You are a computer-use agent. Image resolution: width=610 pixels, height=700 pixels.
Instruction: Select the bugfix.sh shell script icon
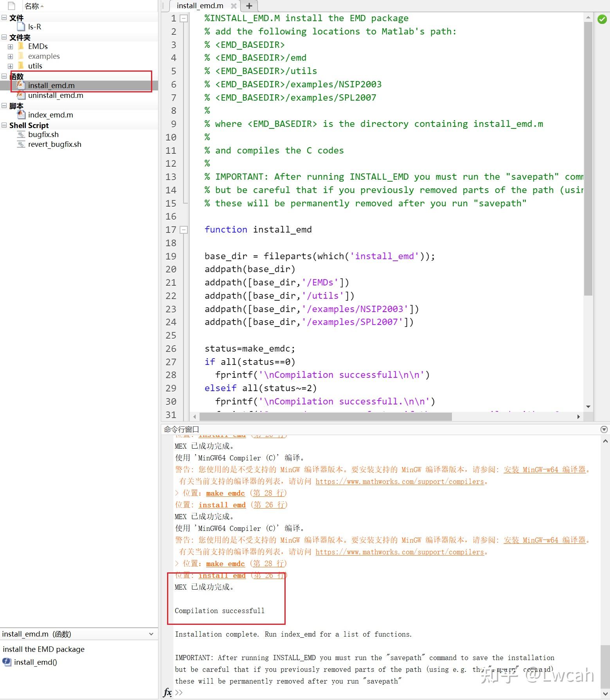coord(21,134)
